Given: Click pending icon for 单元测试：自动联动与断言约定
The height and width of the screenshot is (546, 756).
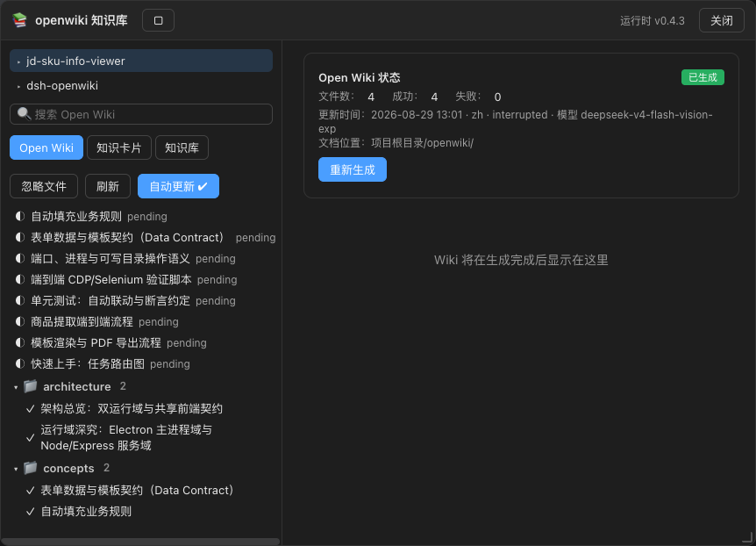Looking at the screenshot, I should click(x=20, y=300).
